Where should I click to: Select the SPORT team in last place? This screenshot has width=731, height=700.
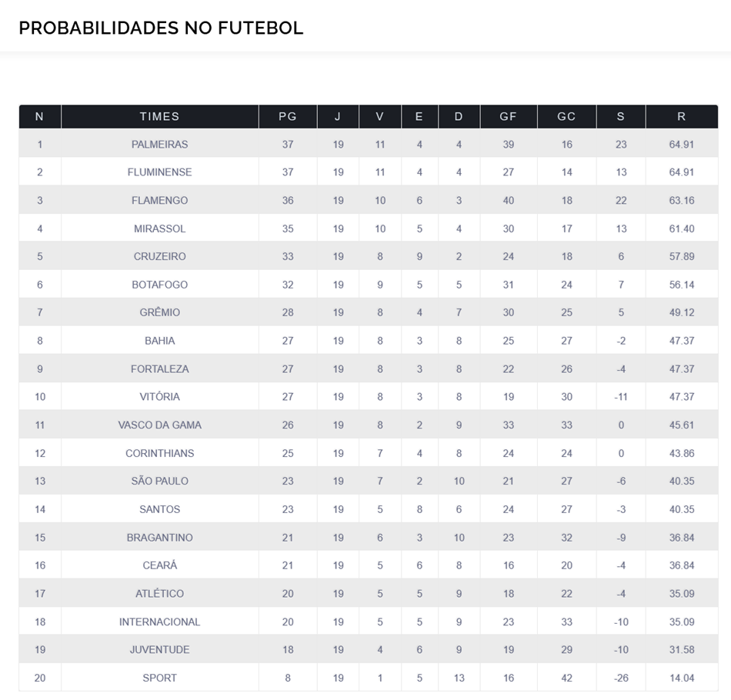point(159,678)
